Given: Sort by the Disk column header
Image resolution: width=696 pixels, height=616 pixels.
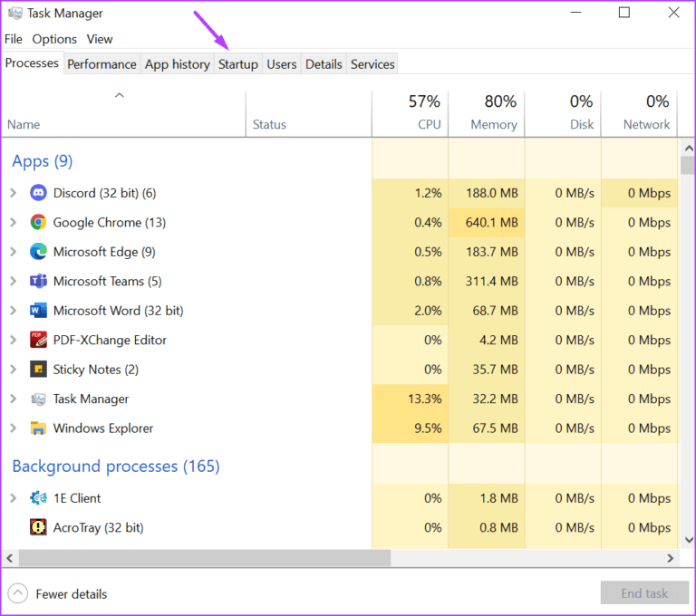Looking at the screenshot, I should pyautogui.click(x=563, y=114).
